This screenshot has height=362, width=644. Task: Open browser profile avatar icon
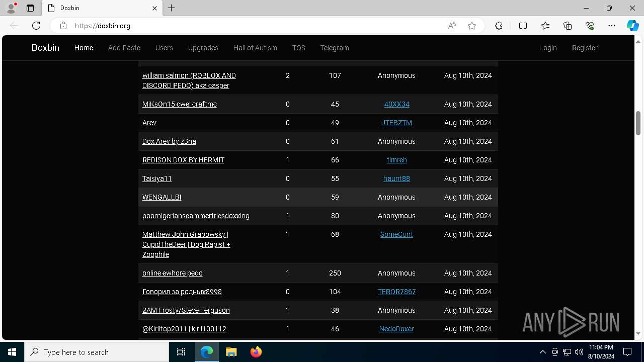(x=11, y=8)
